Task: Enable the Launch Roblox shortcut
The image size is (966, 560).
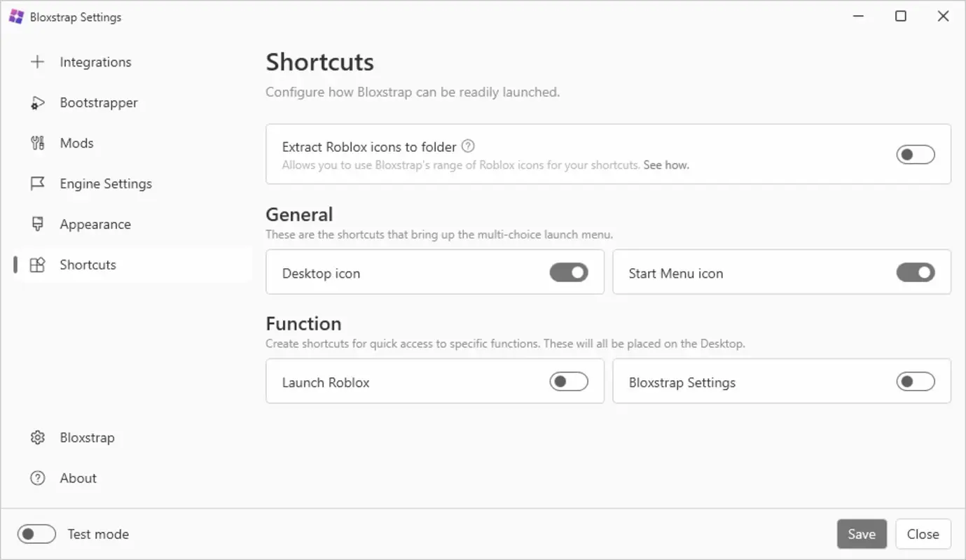Action: pos(569,381)
